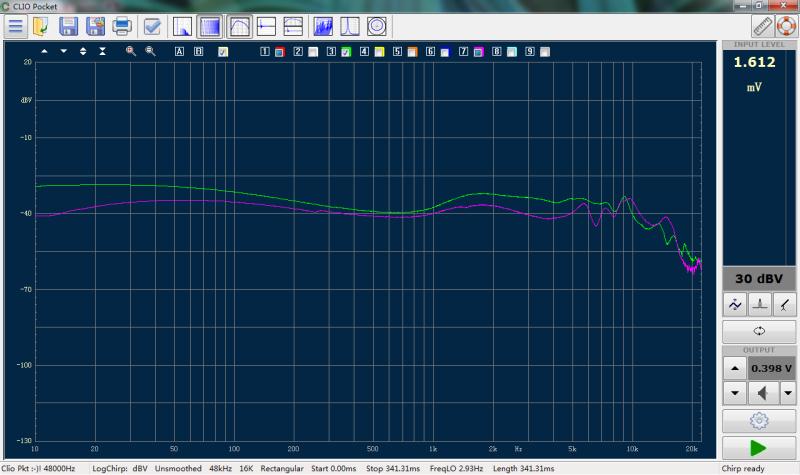Screen dimensions: 800x475
Task: Select overlay slot 8
Action: tap(496, 52)
